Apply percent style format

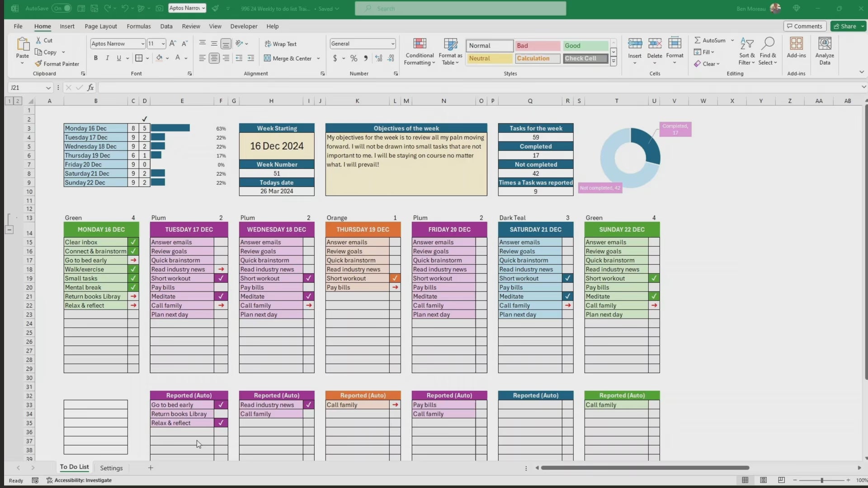coord(354,58)
